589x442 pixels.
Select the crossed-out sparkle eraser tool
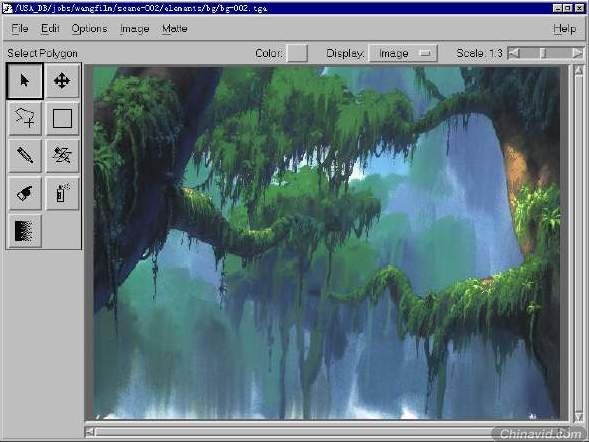pos(62,155)
